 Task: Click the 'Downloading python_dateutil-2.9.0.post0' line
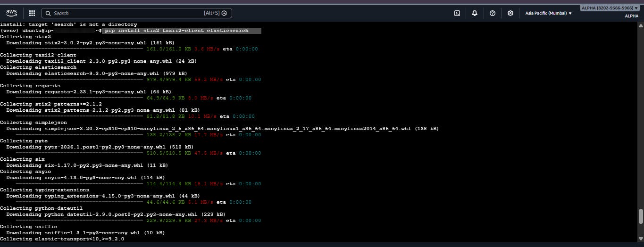click(x=116, y=214)
